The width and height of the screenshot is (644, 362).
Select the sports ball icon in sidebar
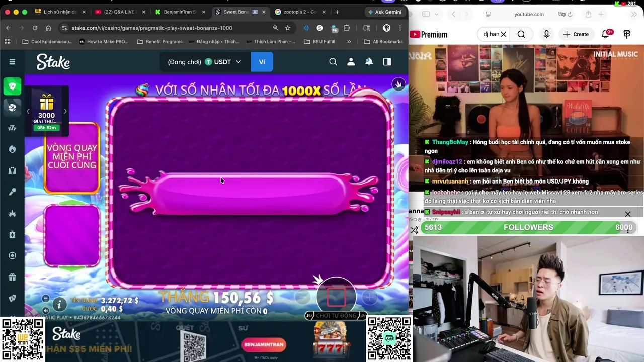pyautogui.click(x=12, y=107)
